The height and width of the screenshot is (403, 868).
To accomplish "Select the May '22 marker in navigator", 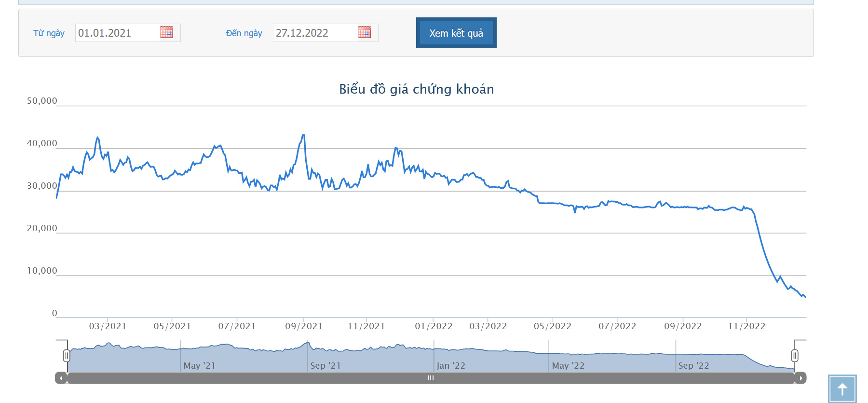I will click(568, 366).
